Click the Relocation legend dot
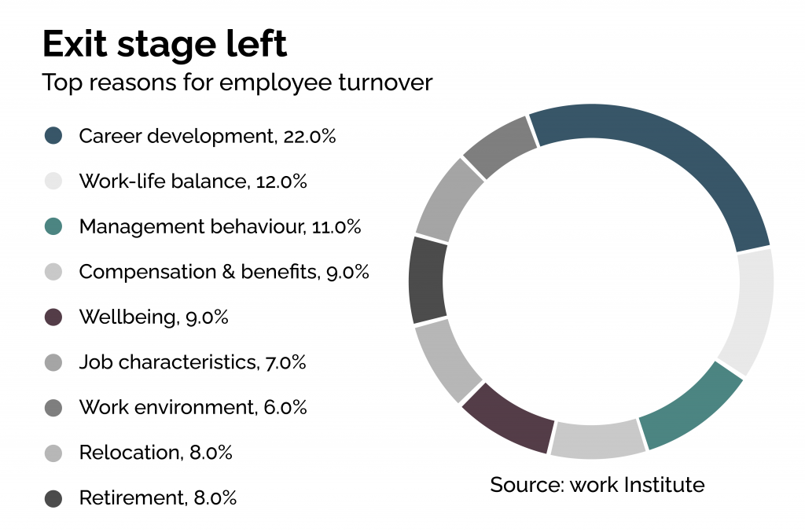This screenshot has width=805, height=532. coord(53,453)
